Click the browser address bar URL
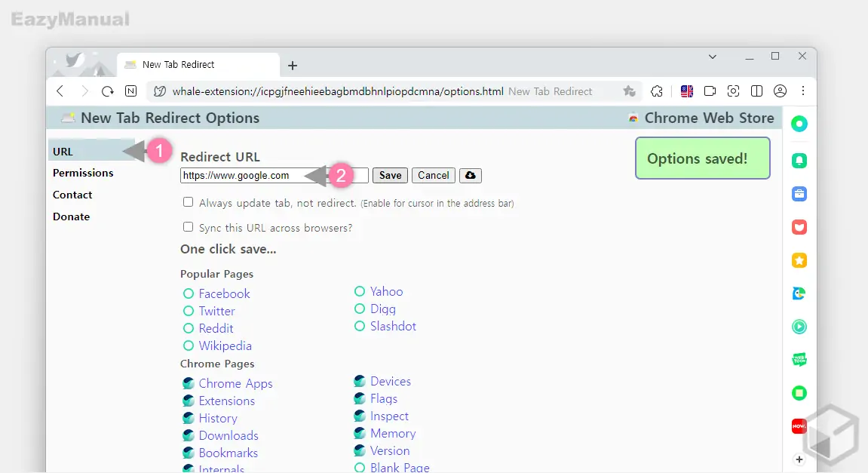Viewport: 868px width, 473px height. [x=338, y=91]
